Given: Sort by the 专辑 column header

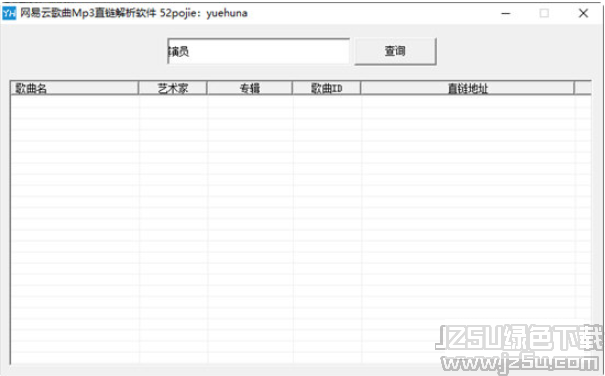Looking at the screenshot, I should 250,88.
